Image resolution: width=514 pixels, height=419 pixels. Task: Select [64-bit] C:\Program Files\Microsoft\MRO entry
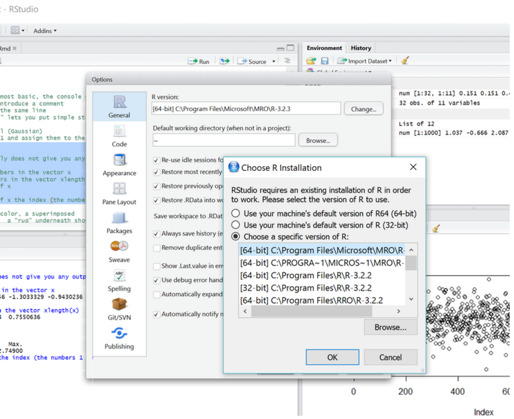(x=322, y=250)
